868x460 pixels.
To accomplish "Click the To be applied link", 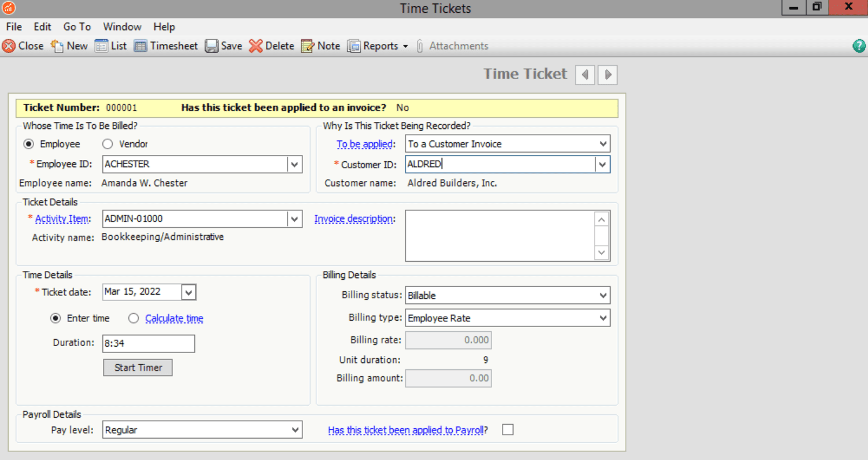I will pyautogui.click(x=365, y=143).
